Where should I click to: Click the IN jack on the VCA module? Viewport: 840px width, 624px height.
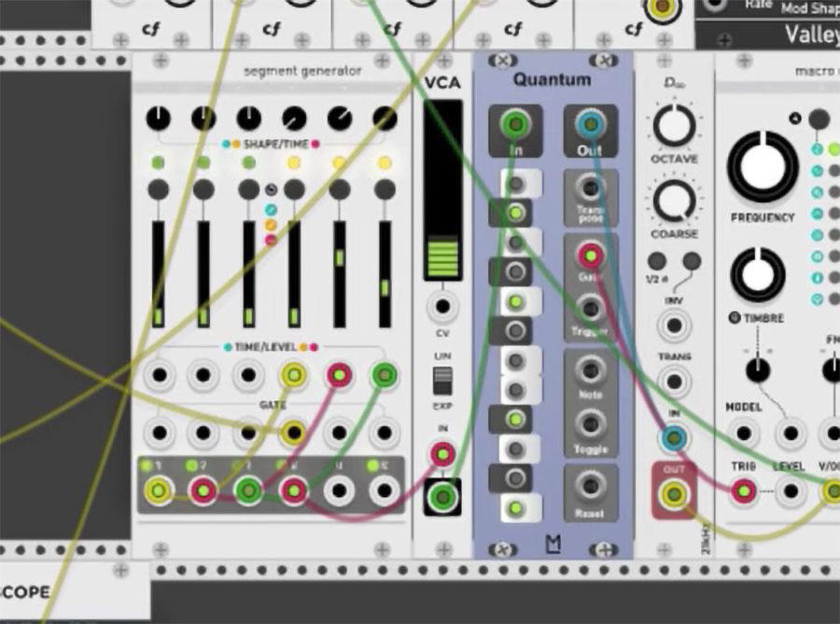click(442, 454)
